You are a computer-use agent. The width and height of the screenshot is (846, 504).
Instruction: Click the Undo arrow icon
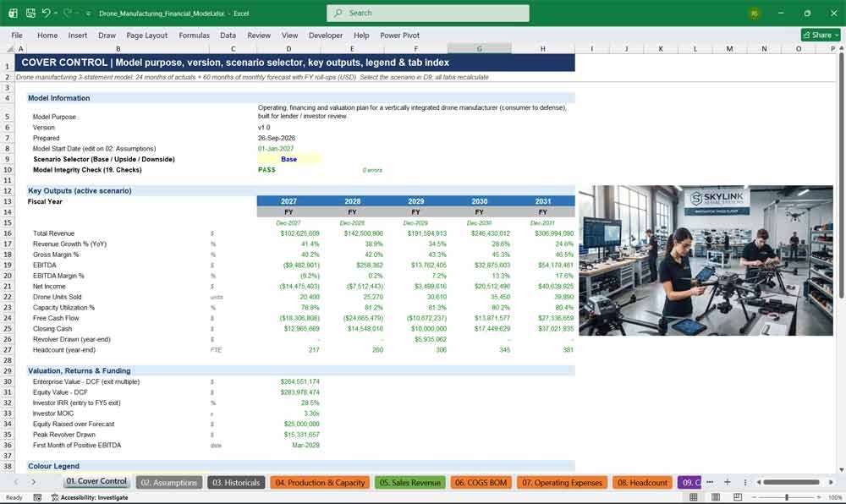[46, 13]
